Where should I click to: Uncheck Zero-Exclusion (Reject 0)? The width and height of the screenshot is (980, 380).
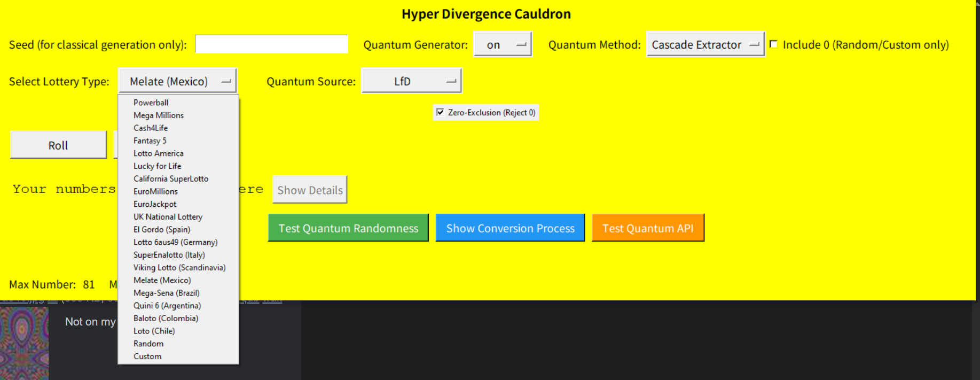pyautogui.click(x=440, y=112)
